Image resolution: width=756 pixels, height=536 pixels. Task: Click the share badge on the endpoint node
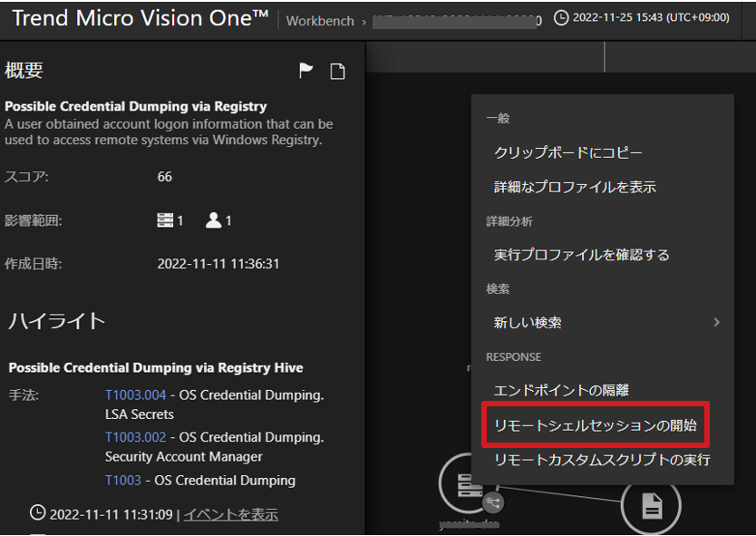[x=494, y=502]
